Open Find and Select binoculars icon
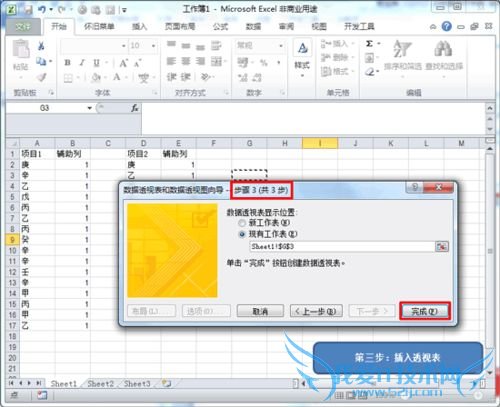Screen dimensions: 500x407 coord(443,49)
